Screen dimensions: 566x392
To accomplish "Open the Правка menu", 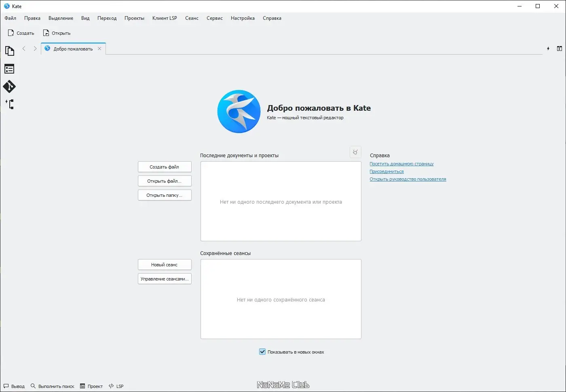I will 32,18.
